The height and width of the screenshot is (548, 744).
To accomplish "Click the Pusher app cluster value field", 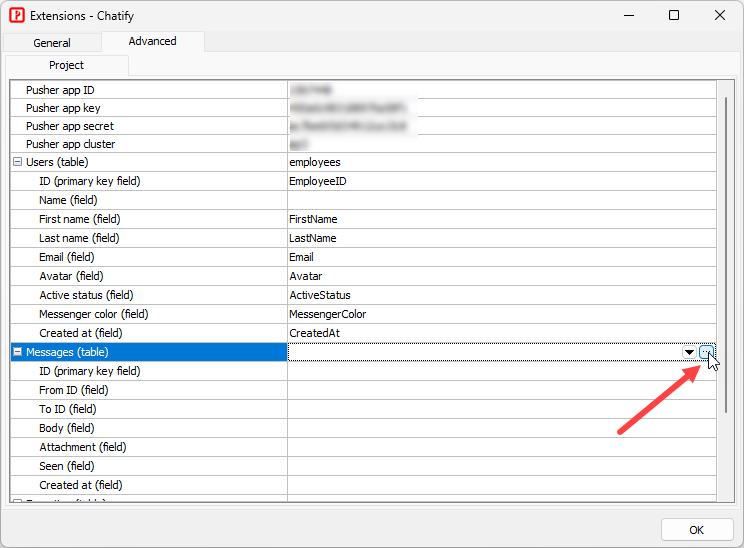I will point(502,144).
